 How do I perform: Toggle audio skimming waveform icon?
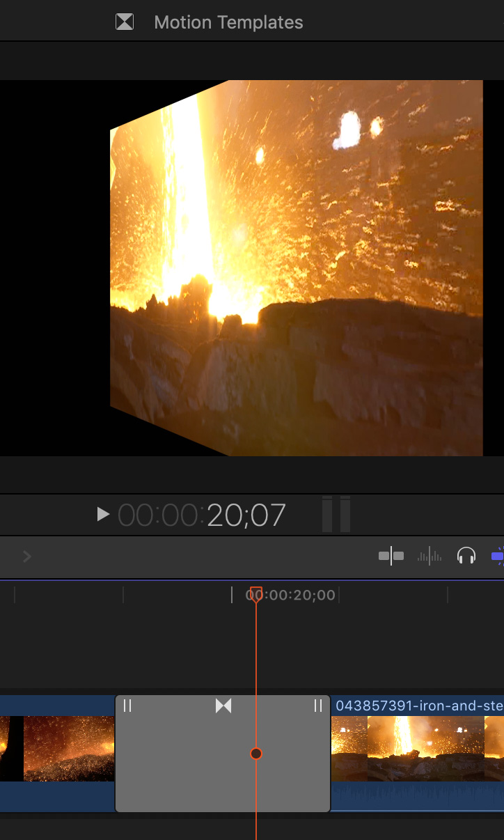[429, 556]
